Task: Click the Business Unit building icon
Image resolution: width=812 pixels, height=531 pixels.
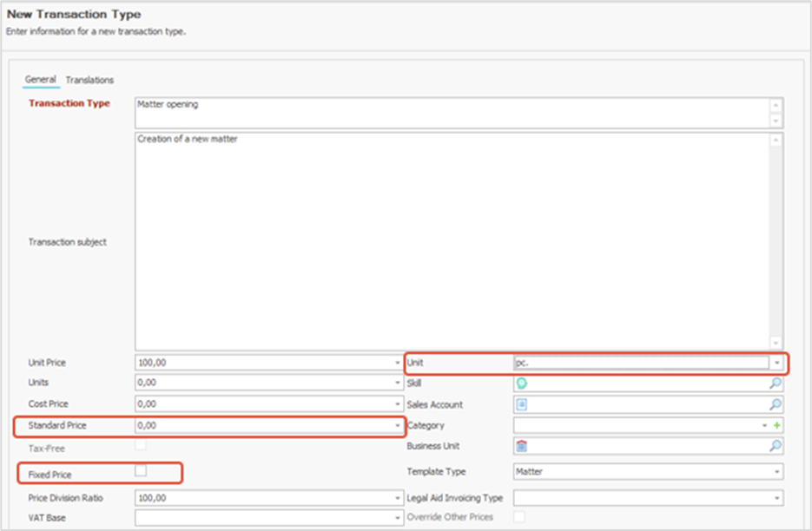Action: pos(523,446)
